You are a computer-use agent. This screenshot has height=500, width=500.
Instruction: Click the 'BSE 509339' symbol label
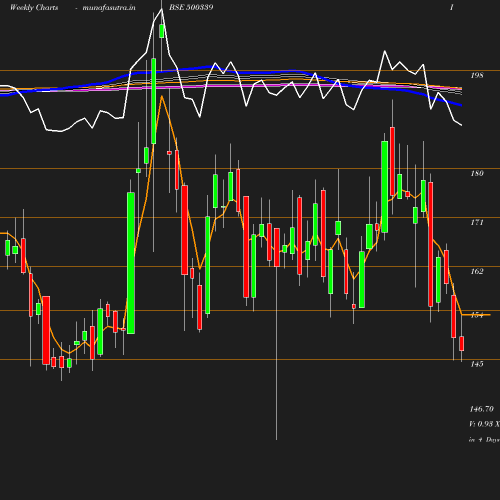191,7
